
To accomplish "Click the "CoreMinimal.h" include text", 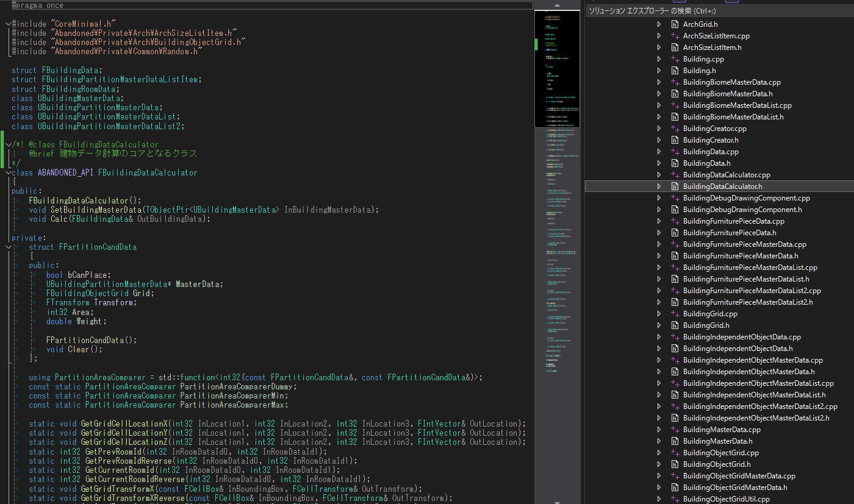I will pyautogui.click(x=84, y=23).
